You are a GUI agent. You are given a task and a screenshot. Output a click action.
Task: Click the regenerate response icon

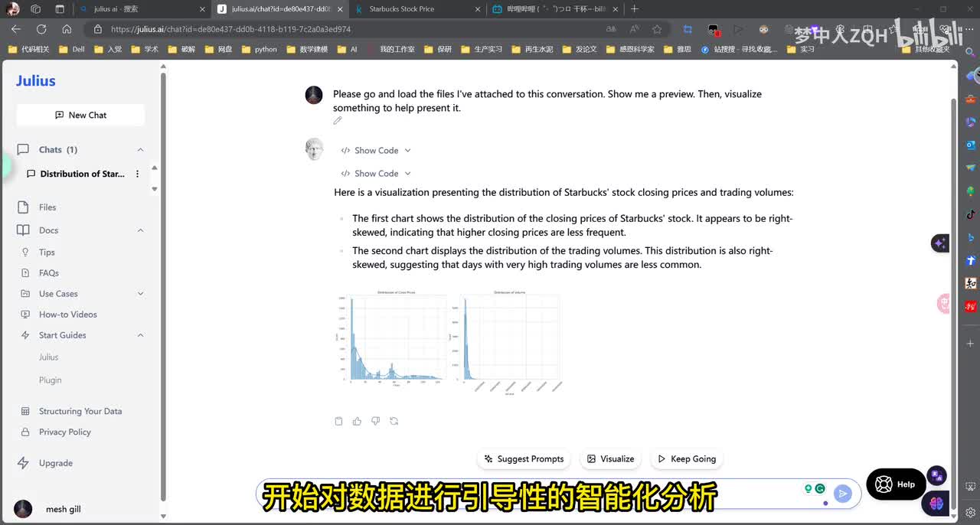click(394, 421)
